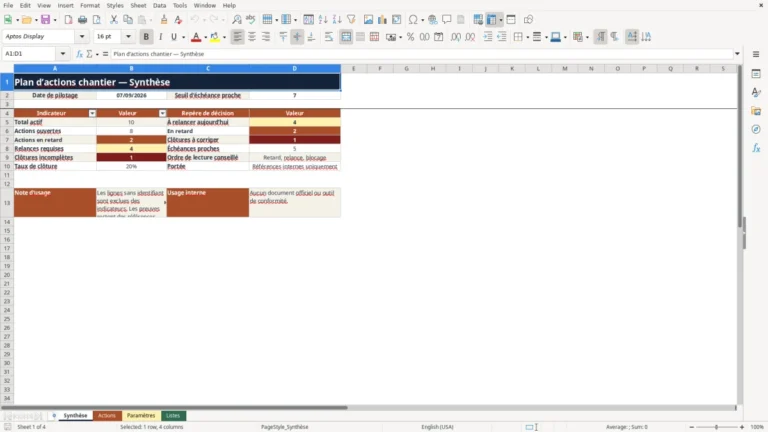Viewport: 768px width, 432px height.
Task: Open sidebar Gallery deck
Action: [756, 111]
